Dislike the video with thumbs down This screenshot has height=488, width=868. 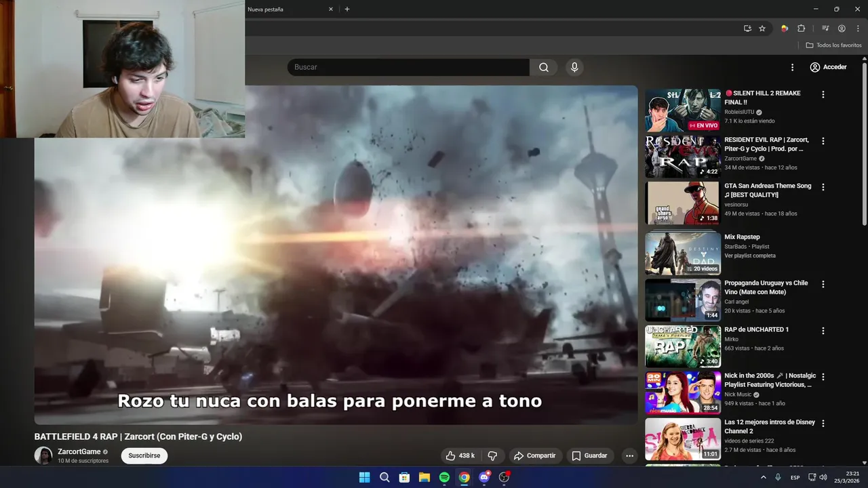coord(493,455)
